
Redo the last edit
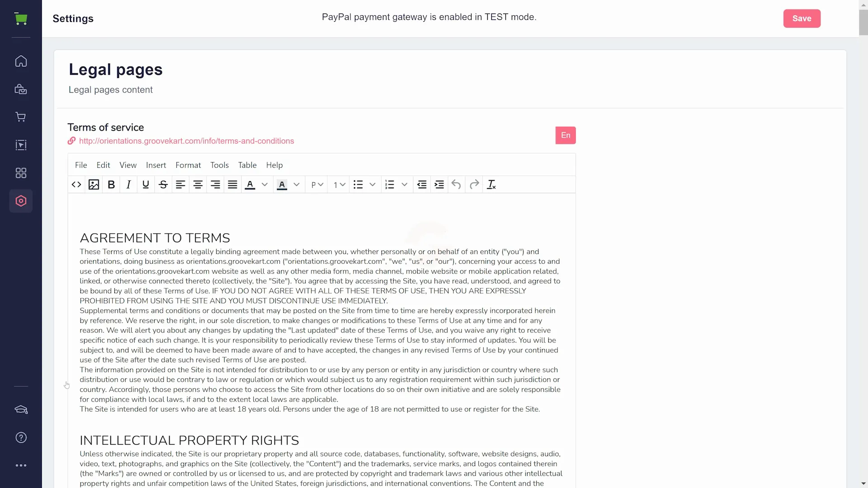point(474,184)
